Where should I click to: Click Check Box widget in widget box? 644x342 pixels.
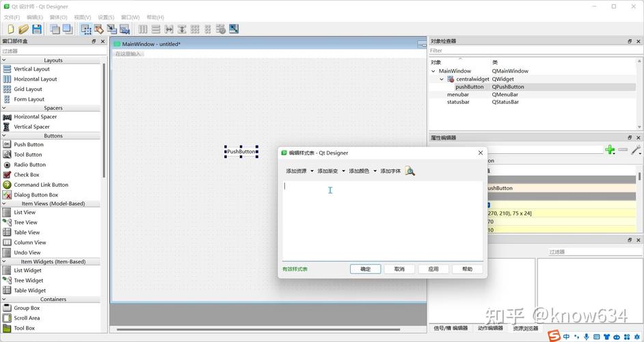coord(27,174)
